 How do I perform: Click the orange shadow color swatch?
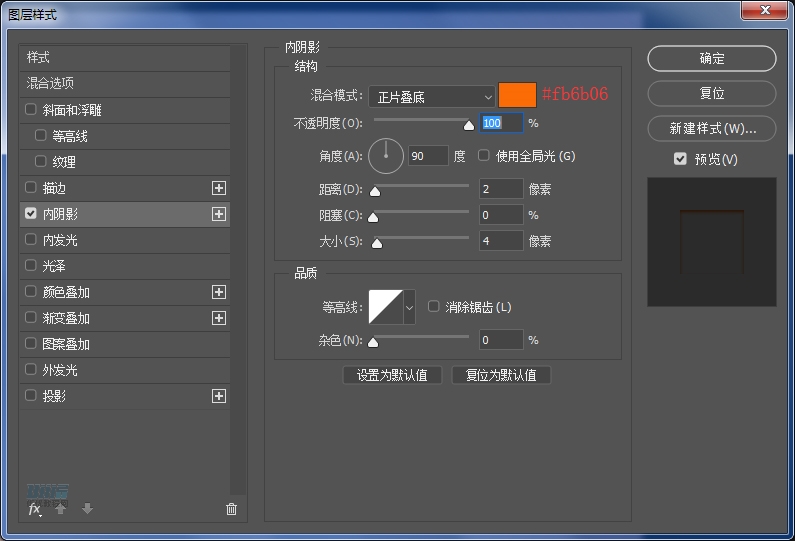coord(517,96)
